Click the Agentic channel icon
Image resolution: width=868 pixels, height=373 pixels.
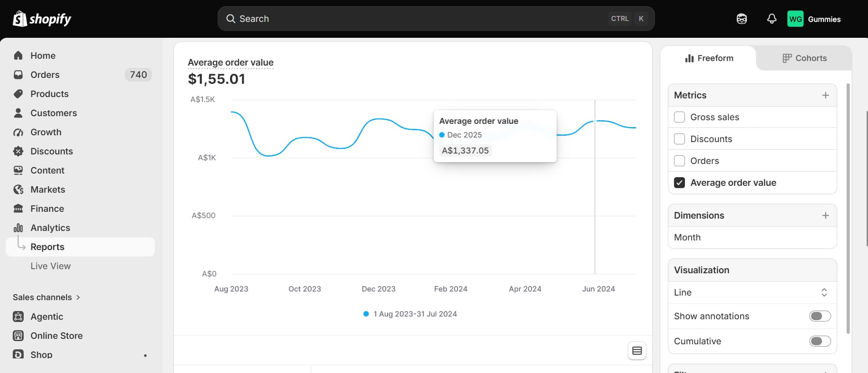pyautogui.click(x=18, y=317)
